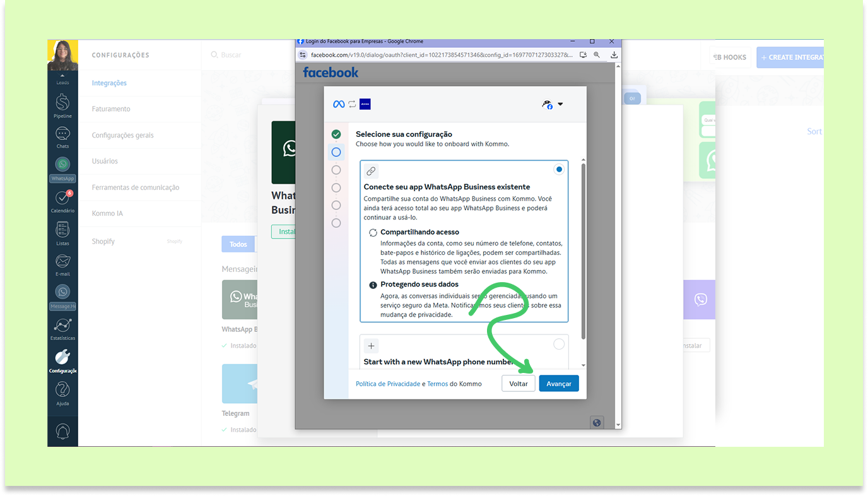
Task: Click the Avançar button
Action: pos(559,384)
